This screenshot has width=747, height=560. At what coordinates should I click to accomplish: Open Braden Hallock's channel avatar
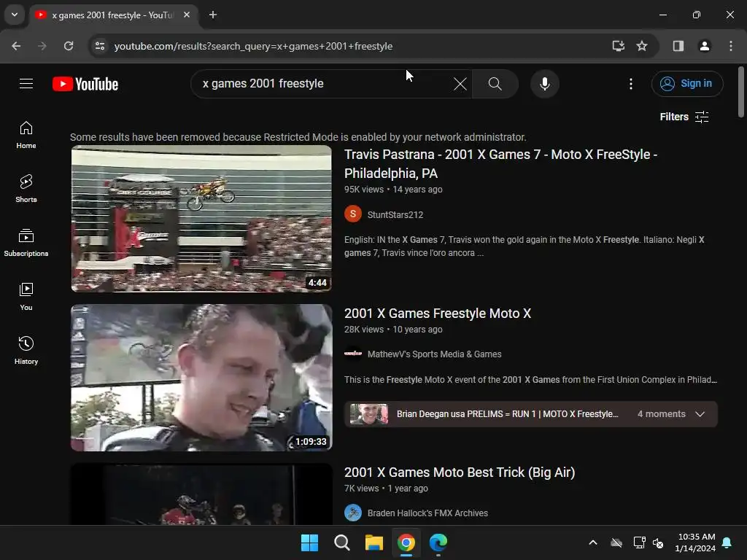coord(353,513)
